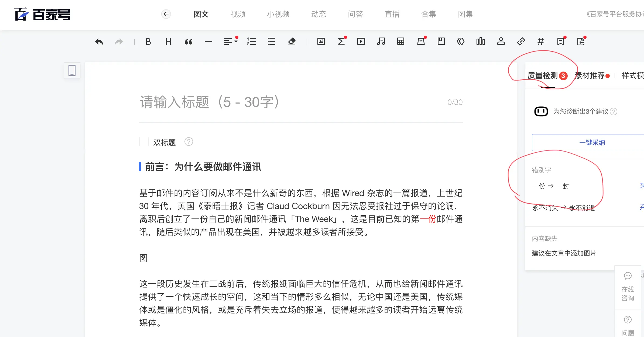Switch to the 小视频 tab
This screenshot has width=644, height=337.
coord(278,14)
